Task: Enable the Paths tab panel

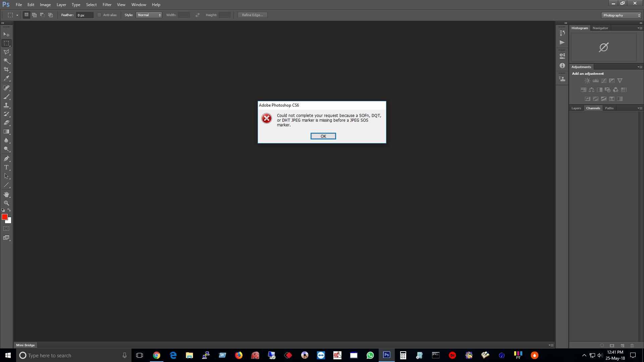Action: pos(609,108)
